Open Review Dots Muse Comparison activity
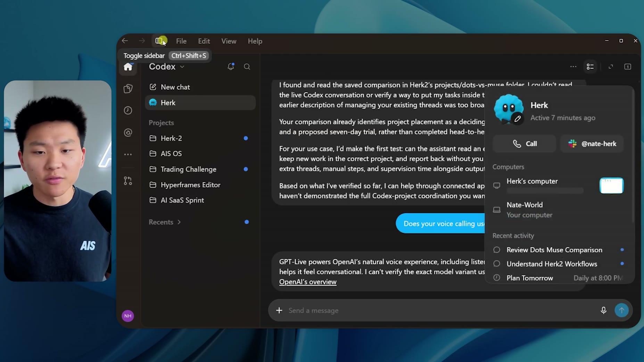The image size is (644, 362). [x=558, y=250]
